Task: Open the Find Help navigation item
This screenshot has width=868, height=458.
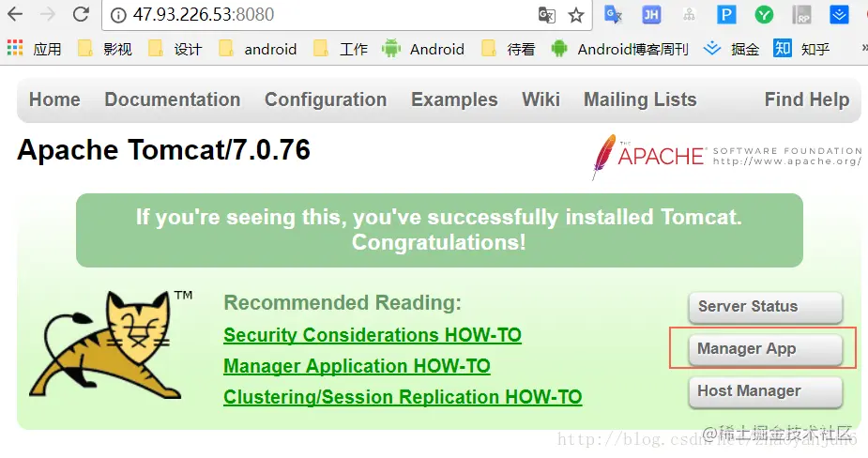Action: pyautogui.click(x=807, y=99)
